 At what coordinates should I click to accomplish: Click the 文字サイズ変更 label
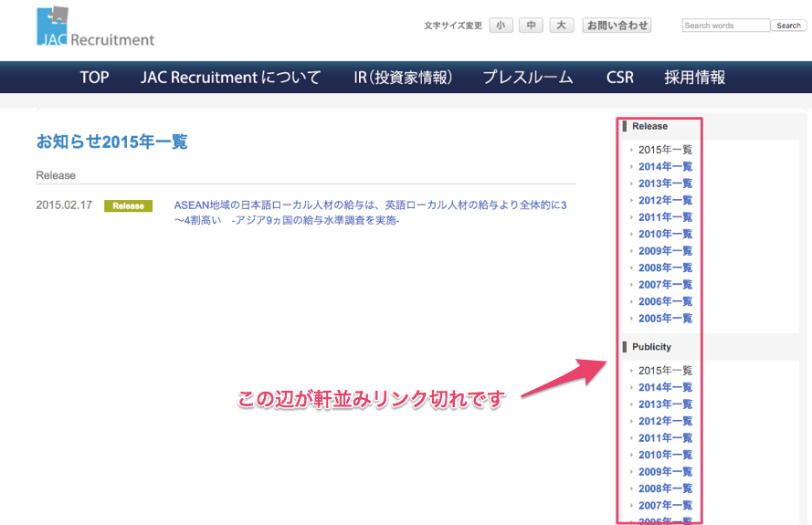(453, 26)
